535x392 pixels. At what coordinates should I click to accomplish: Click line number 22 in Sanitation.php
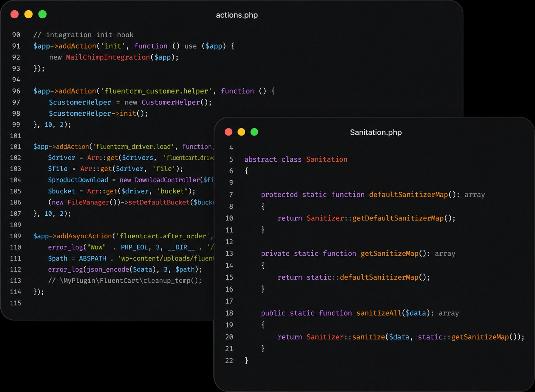tap(229, 361)
